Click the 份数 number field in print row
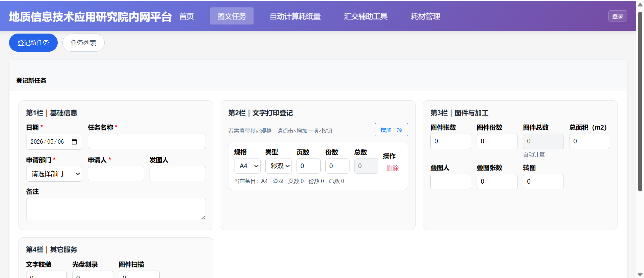 point(337,166)
